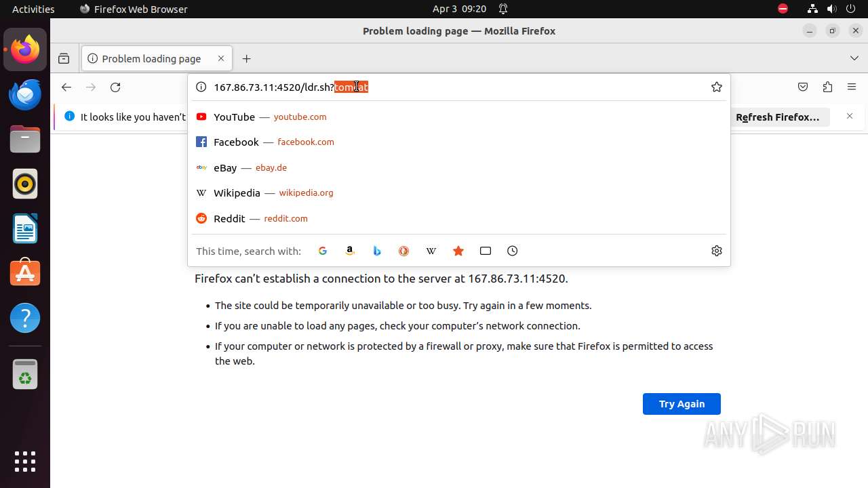Open Firefox View button beside the tabs
Screen dimensions: 868x488
[x=64, y=59]
